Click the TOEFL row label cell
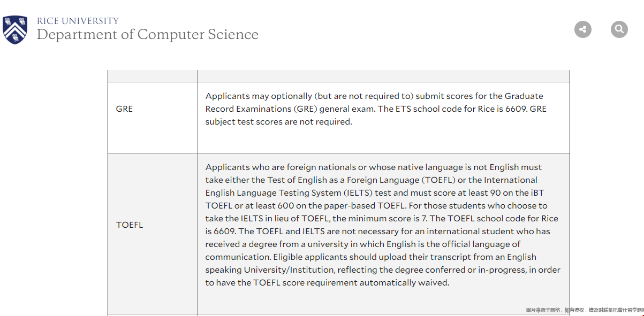Screen dimensions: 644x316 (130, 225)
